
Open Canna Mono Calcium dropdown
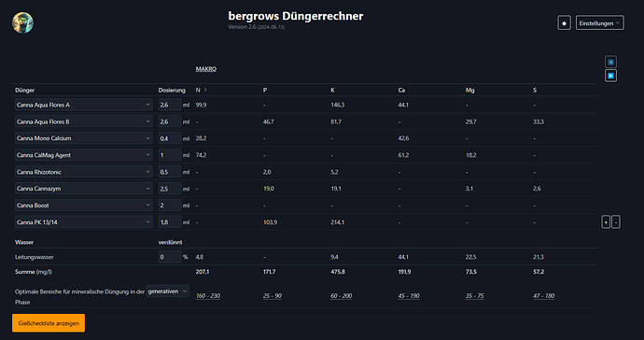[83, 138]
